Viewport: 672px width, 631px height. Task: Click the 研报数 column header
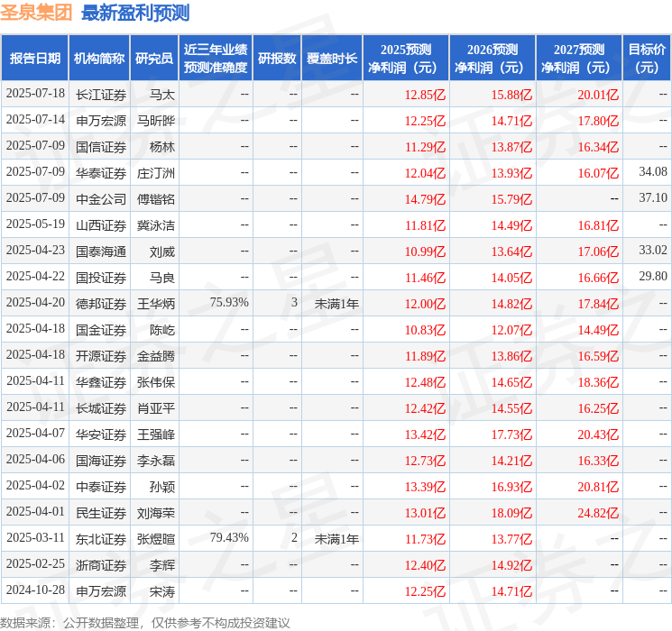tap(277, 58)
